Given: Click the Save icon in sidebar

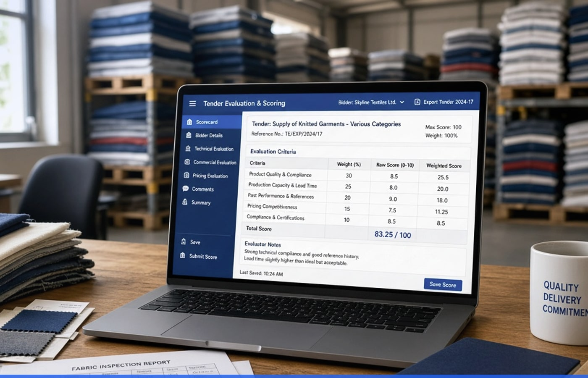Looking at the screenshot, I should [183, 241].
